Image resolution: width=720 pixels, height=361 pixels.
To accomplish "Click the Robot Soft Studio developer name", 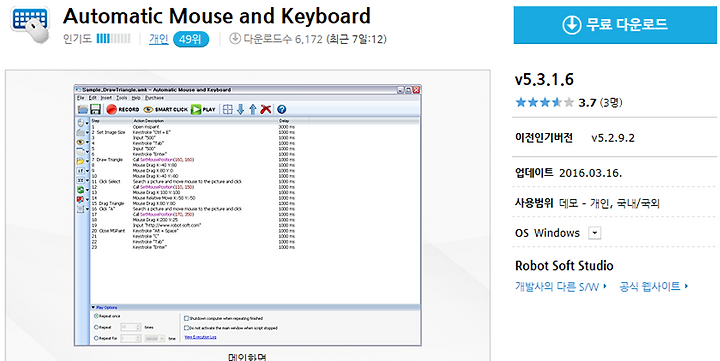I will click(564, 265).
